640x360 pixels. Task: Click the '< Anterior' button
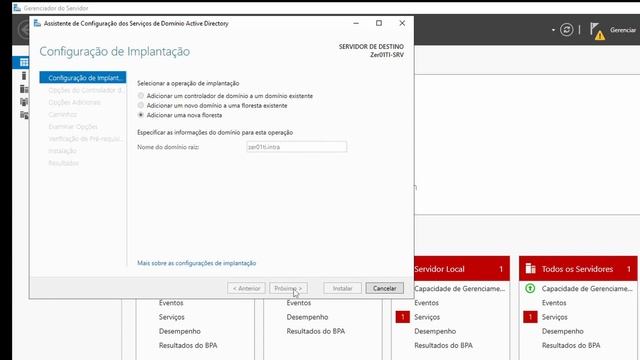pos(246,288)
